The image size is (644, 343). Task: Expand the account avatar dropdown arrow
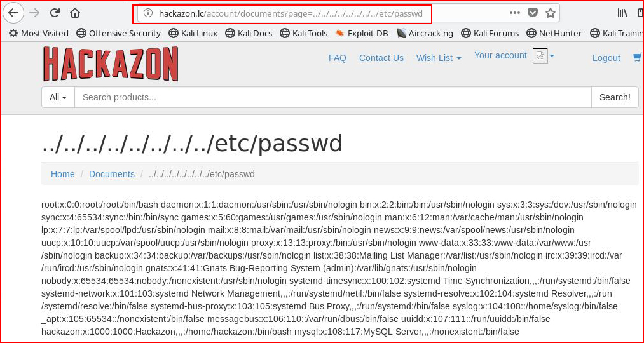(552, 56)
